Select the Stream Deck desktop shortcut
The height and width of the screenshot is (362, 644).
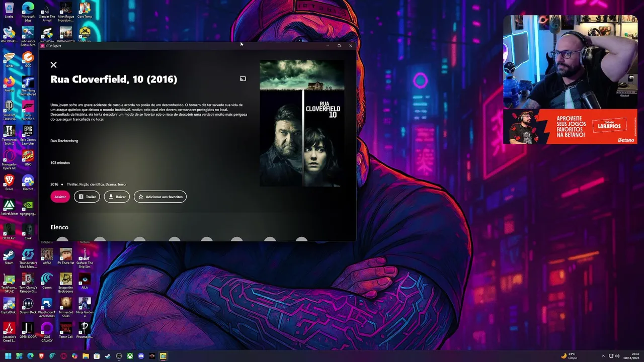point(28,306)
